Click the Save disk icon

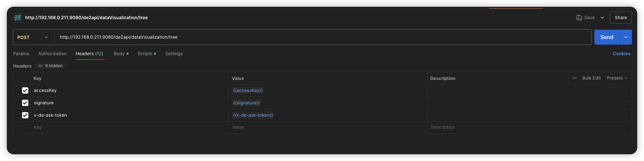coord(579,18)
